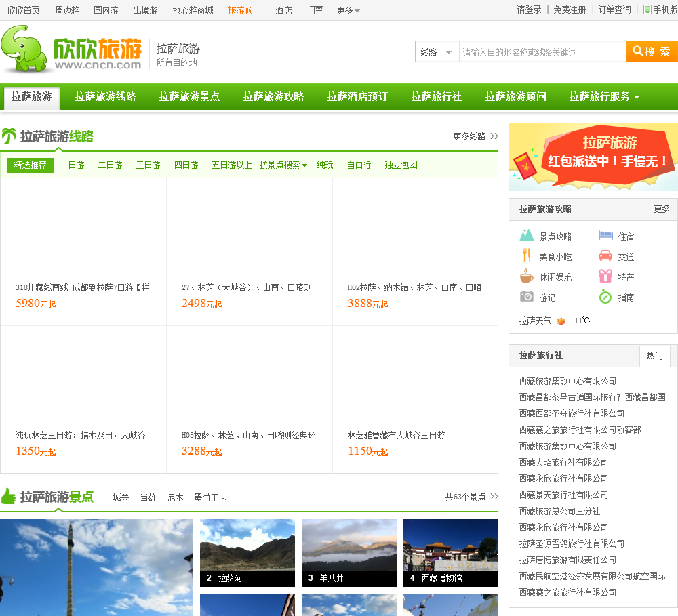Click the 所有目的地 link
The width and height of the screenshot is (678, 616).
click(x=176, y=62)
